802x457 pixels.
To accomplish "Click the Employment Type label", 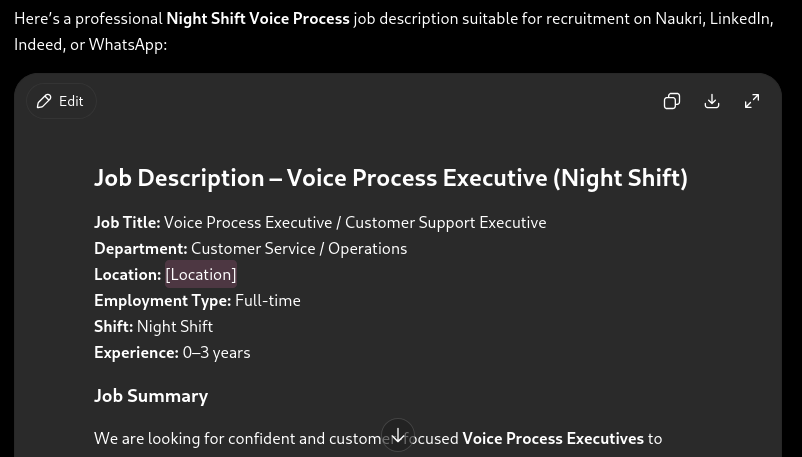I will coord(163,301).
